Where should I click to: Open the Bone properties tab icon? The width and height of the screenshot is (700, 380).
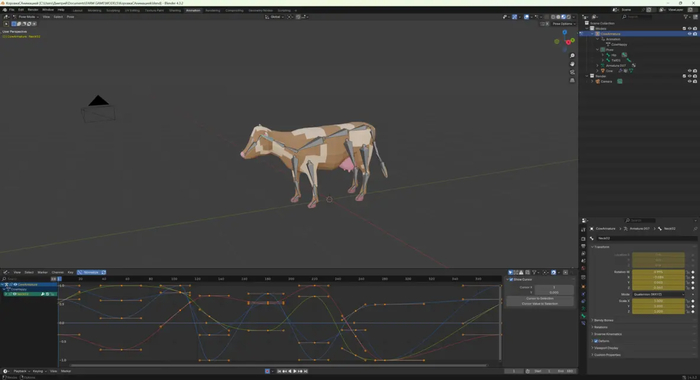tap(583, 316)
